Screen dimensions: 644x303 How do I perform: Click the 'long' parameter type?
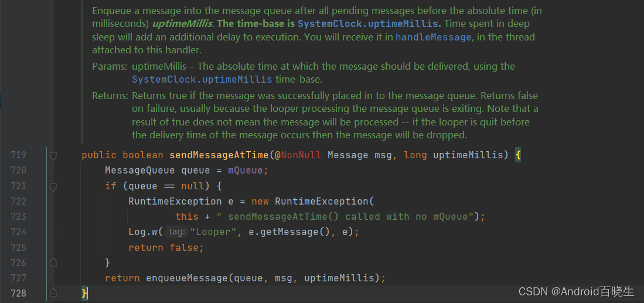415,155
